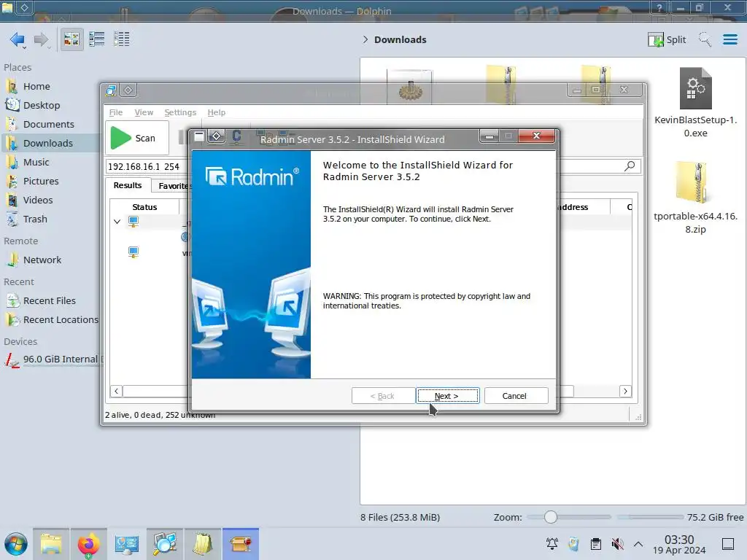Click the search magnifier in the scanner window
This screenshot has width=747, height=560.
[630, 166]
